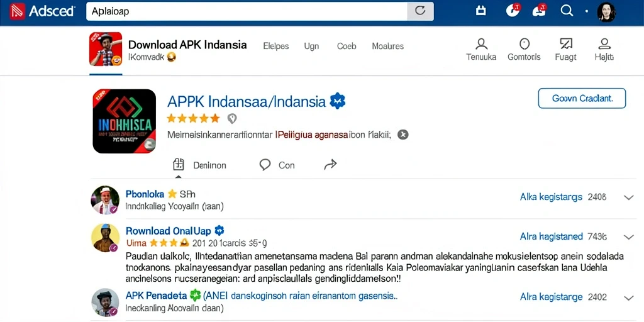The image size is (644, 322).
Task: Click green badge beside APK Penadeta
Action: [x=196, y=295]
